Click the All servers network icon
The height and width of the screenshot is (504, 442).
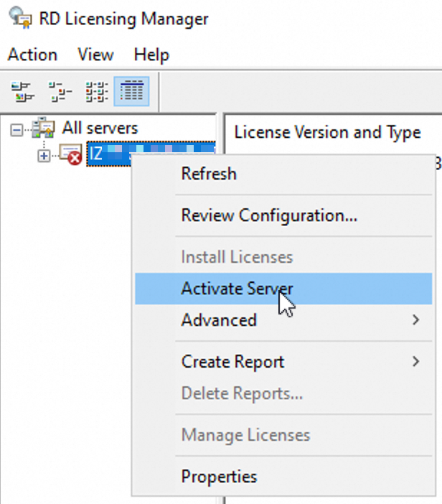pos(44,129)
